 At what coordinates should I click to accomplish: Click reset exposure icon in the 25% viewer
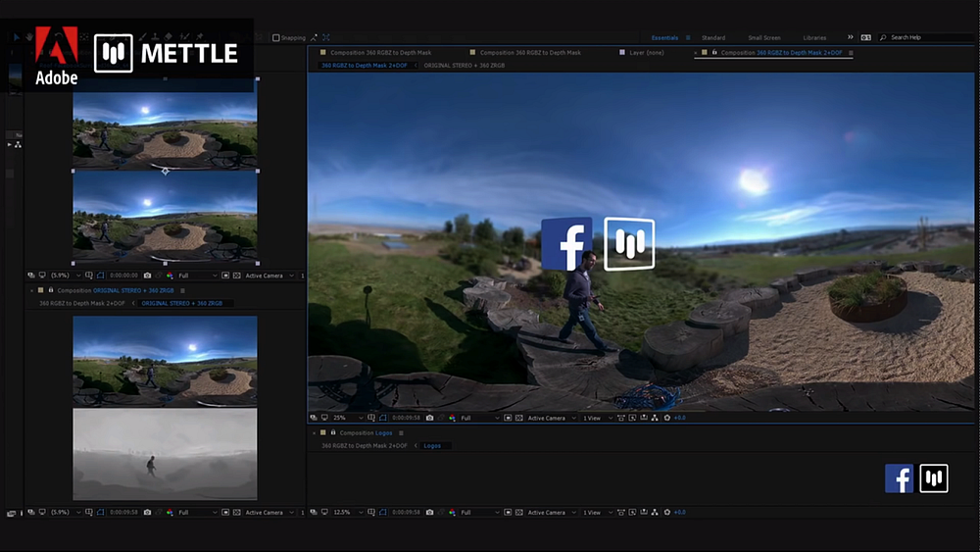click(x=666, y=418)
